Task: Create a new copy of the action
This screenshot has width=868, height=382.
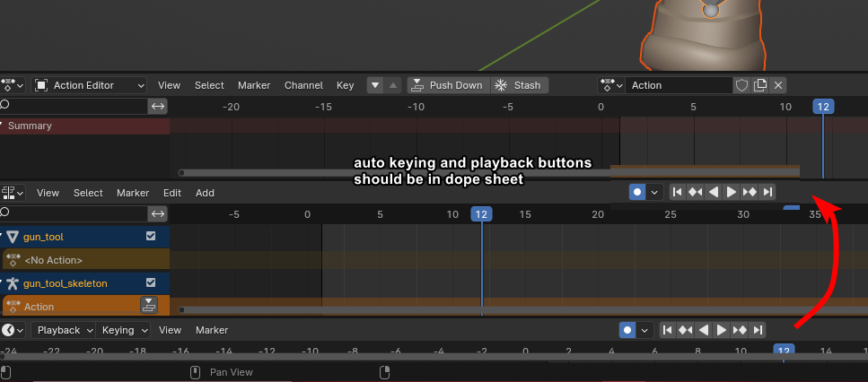Action: click(760, 85)
